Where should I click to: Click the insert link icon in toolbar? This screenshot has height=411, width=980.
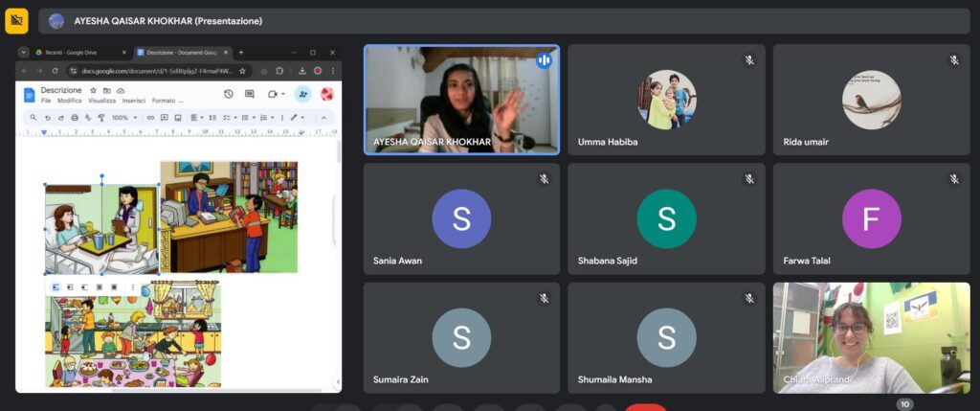[x=150, y=118]
